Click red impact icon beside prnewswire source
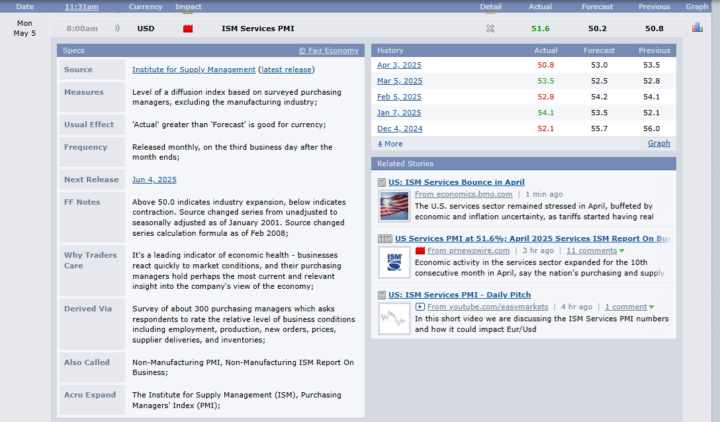The height and width of the screenshot is (422, 720). tap(420, 251)
